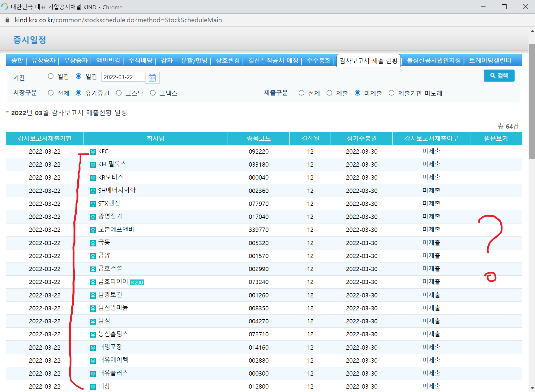Open the 교촌에프앤비 company link
This screenshot has width=535, height=392.
coord(116,229)
